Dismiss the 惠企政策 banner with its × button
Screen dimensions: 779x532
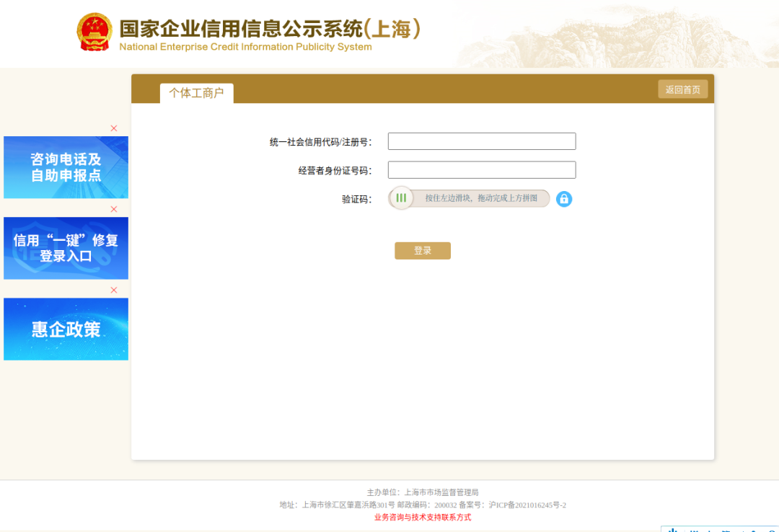coord(113,289)
